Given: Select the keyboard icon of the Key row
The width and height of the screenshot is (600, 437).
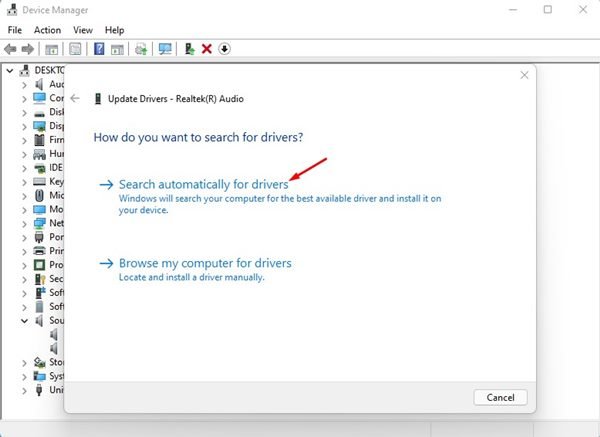Looking at the screenshot, I should [39, 182].
